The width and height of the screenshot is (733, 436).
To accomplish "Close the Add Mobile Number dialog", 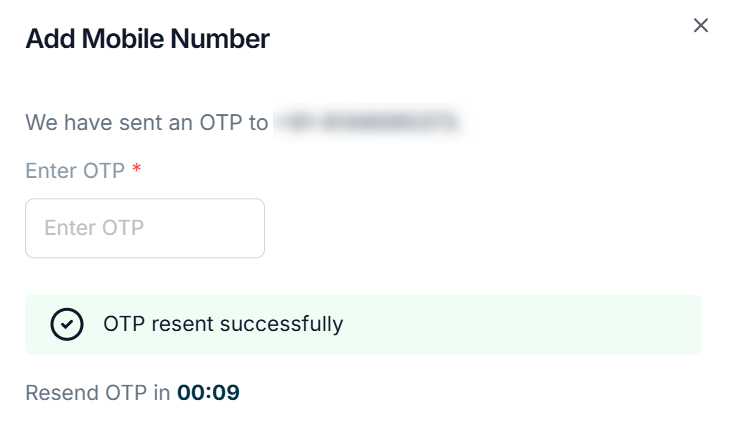I will tap(701, 26).
